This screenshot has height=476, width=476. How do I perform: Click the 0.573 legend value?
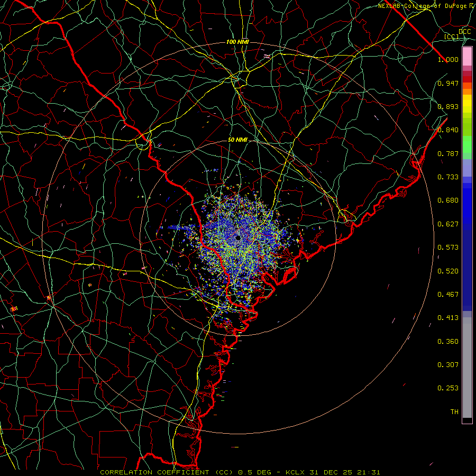[x=448, y=248]
